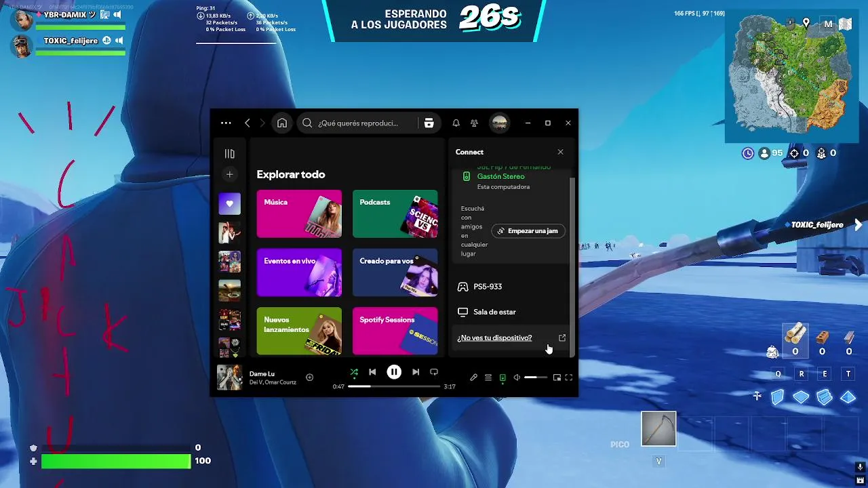Click the song title Dame Lu
Viewport: 868px width, 488px height.
point(262,373)
